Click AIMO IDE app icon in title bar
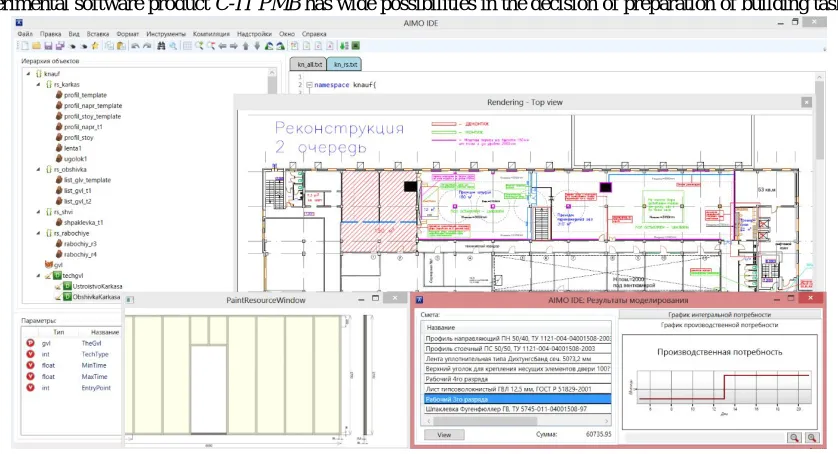This screenshot has height=454, width=838. 19,23
